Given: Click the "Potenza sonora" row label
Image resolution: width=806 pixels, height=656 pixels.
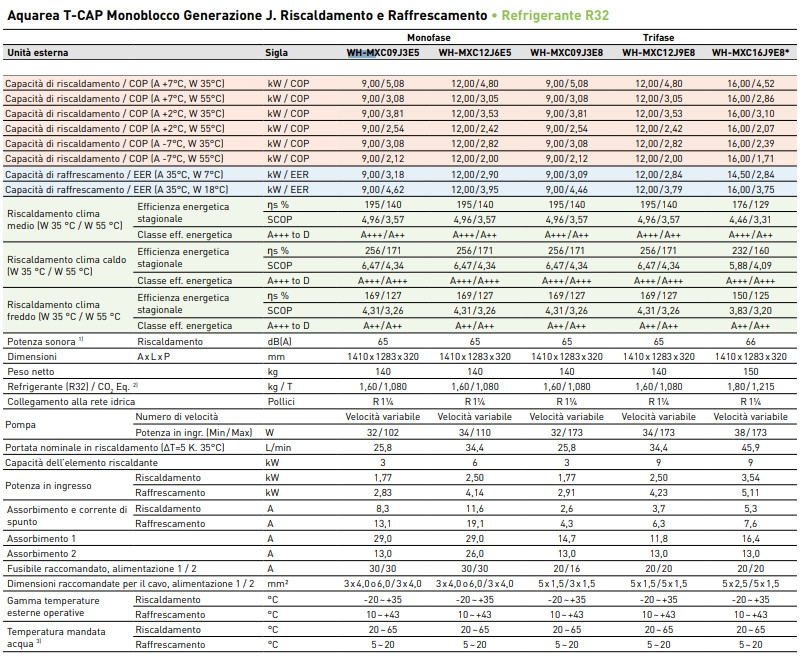Looking at the screenshot, I should pyautogui.click(x=45, y=341).
